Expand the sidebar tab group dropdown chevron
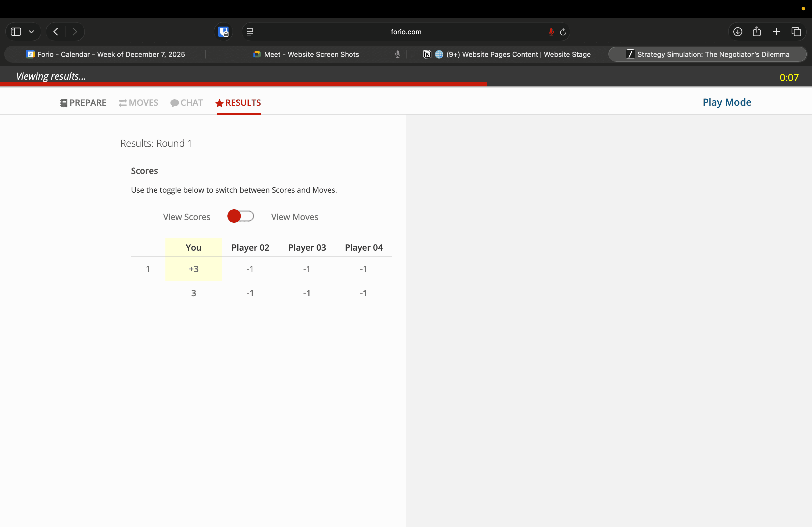812x527 pixels. (31, 32)
